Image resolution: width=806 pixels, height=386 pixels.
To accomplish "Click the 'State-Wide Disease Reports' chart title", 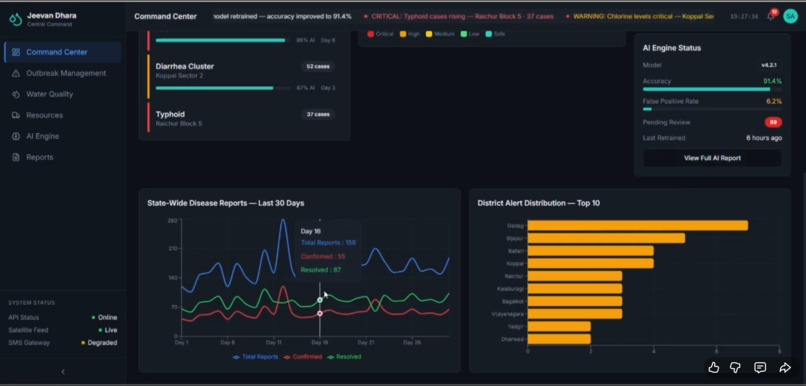I will [x=226, y=203].
